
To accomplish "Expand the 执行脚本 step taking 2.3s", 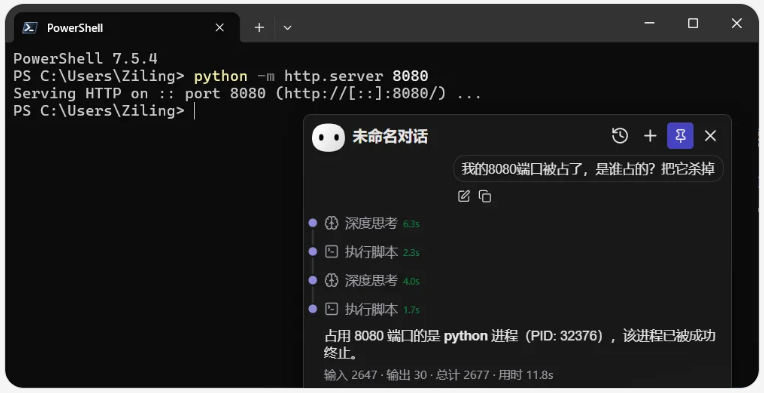I will [x=372, y=252].
